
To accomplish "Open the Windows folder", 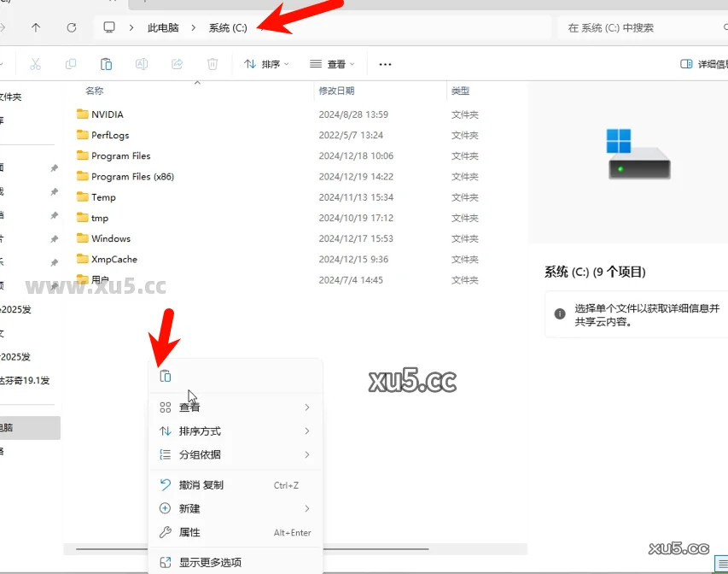I will [x=110, y=238].
